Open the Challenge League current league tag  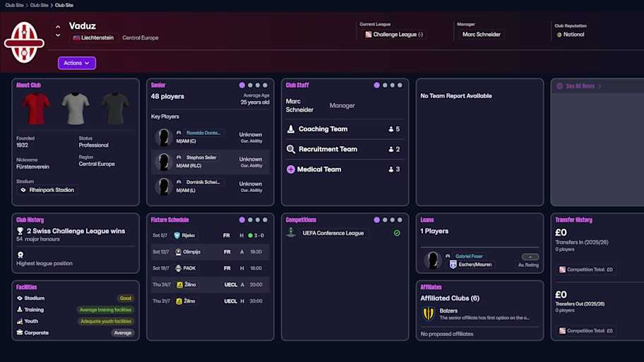394,35
